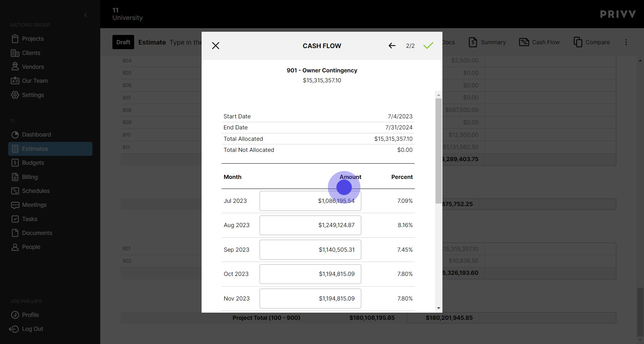Viewport: 644px width, 344px height.
Task: Click the Billing document icon
Action: tap(15, 177)
